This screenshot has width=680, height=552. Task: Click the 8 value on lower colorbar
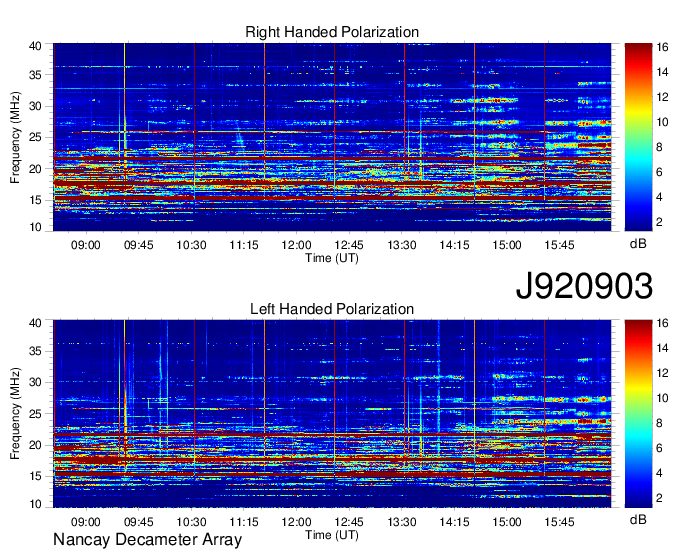click(660, 423)
